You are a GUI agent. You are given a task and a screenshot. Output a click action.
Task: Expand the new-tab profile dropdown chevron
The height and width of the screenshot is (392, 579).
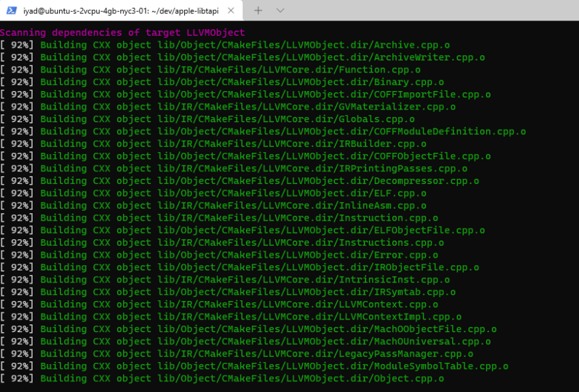(281, 11)
